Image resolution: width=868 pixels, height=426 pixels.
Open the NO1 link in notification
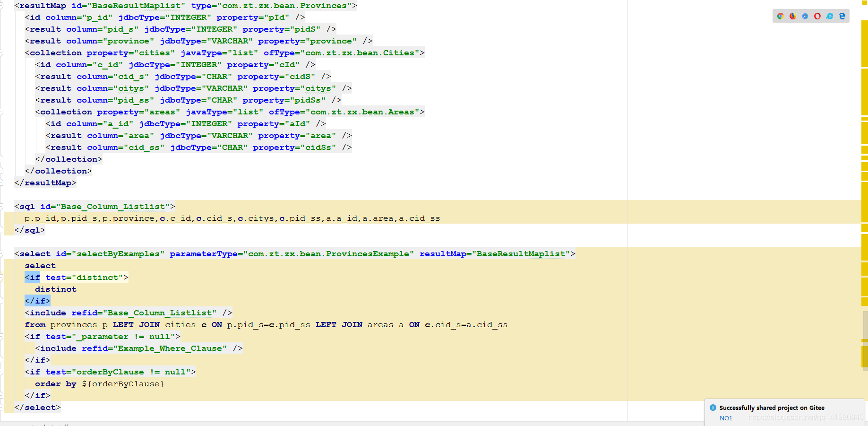(726, 418)
